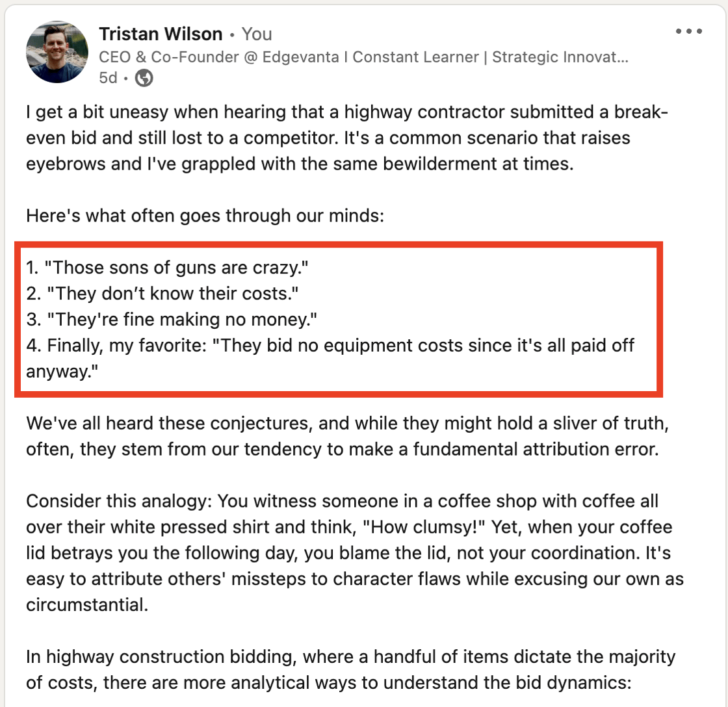Image resolution: width=728 pixels, height=707 pixels.
Task: Click list item four about equipment costs
Action: click(x=330, y=345)
